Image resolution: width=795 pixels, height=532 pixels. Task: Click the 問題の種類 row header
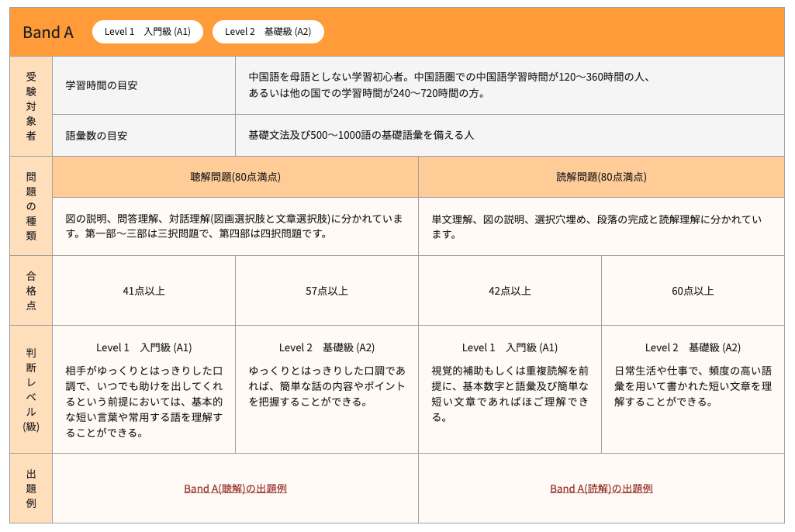[x=31, y=206]
